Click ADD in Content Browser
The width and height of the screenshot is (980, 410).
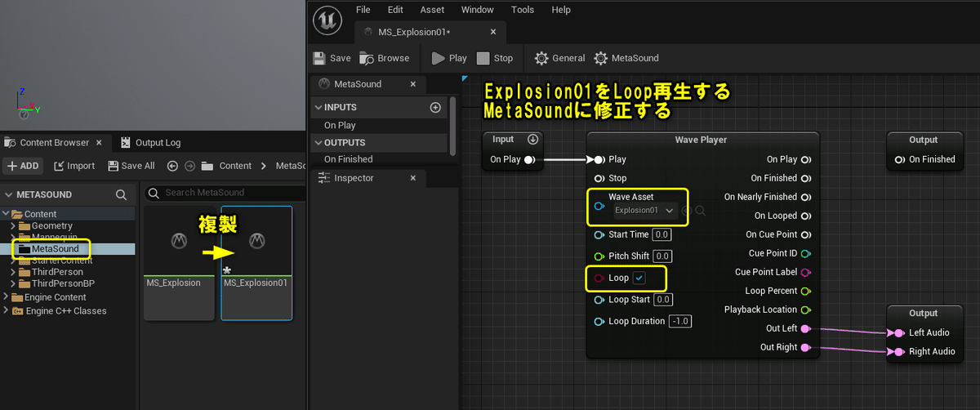[23, 166]
